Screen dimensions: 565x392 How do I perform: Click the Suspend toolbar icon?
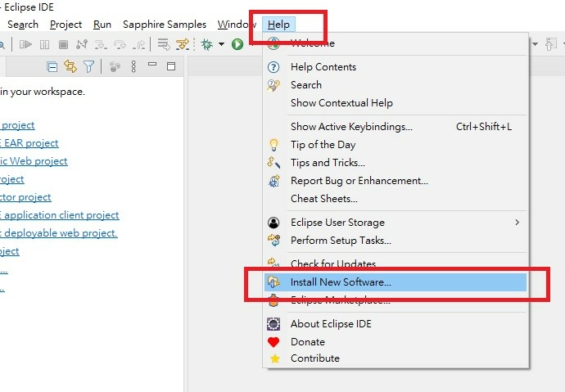[x=45, y=44]
